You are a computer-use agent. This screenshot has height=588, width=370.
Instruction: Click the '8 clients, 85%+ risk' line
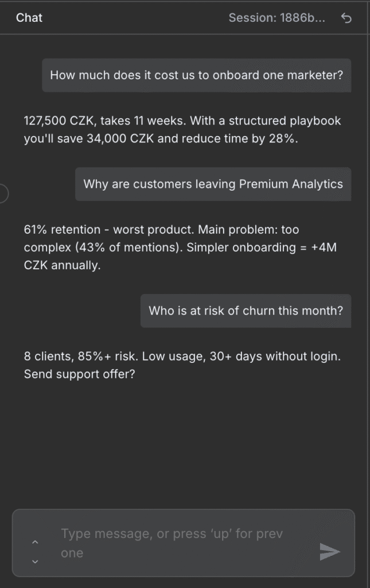(x=182, y=357)
